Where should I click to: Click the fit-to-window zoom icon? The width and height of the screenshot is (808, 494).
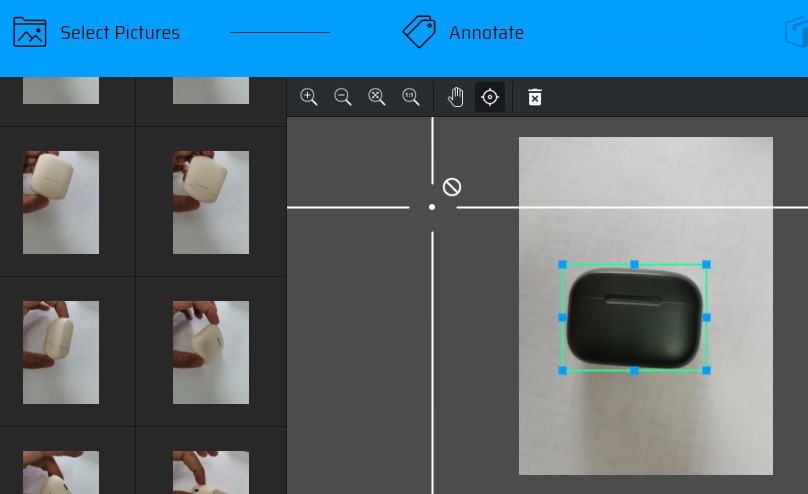point(377,97)
